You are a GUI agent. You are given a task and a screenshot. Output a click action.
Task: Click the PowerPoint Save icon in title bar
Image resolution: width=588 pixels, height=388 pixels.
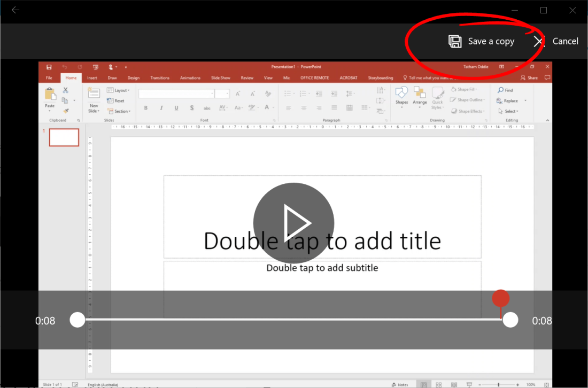click(x=49, y=67)
